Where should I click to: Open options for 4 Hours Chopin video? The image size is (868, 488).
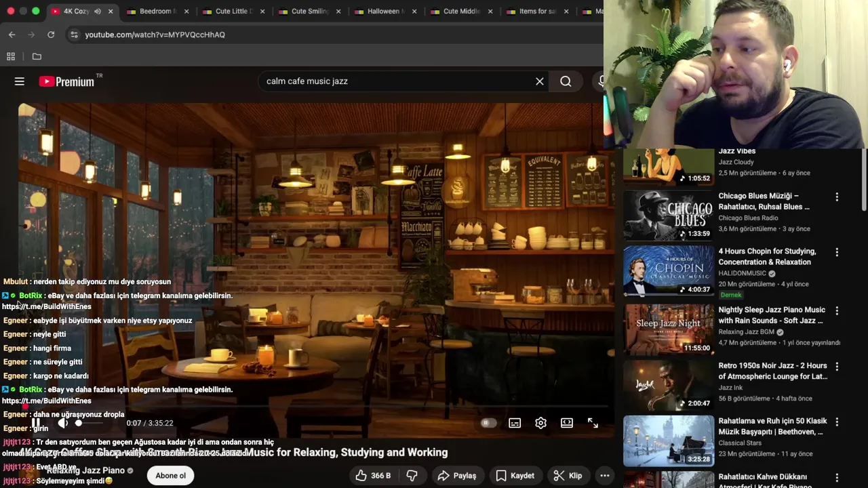[837, 252]
